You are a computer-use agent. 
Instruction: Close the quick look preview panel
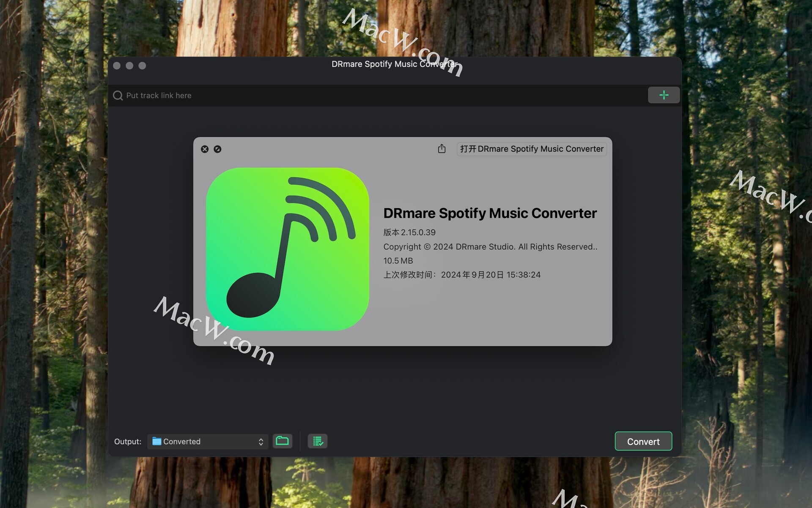(x=205, y=149)
